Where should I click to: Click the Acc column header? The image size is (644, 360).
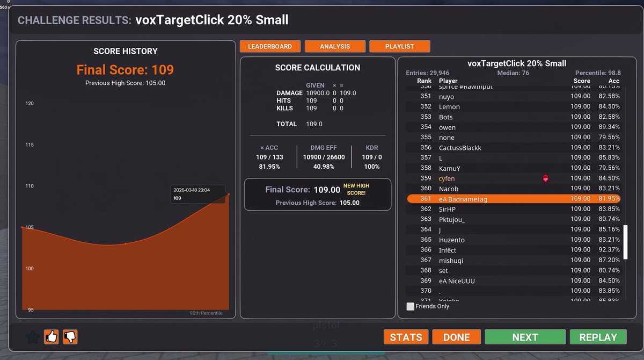pyautogui.click(x=614, y=81)
